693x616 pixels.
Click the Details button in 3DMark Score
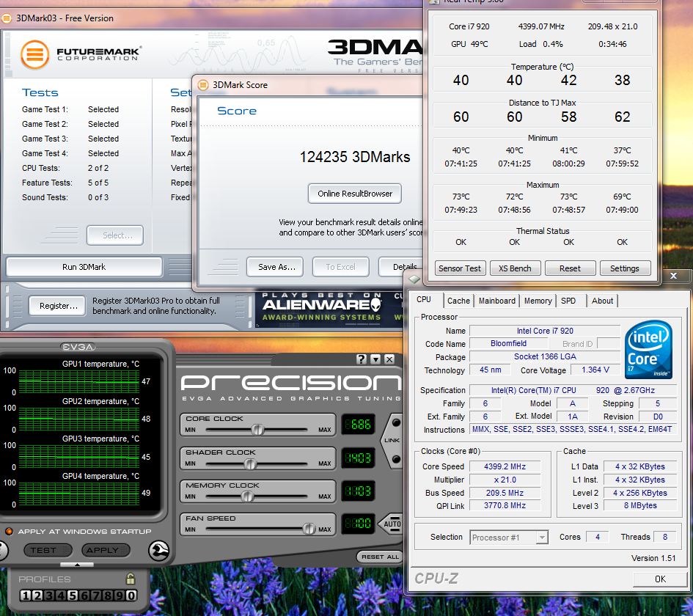click(x=402, y=267)
